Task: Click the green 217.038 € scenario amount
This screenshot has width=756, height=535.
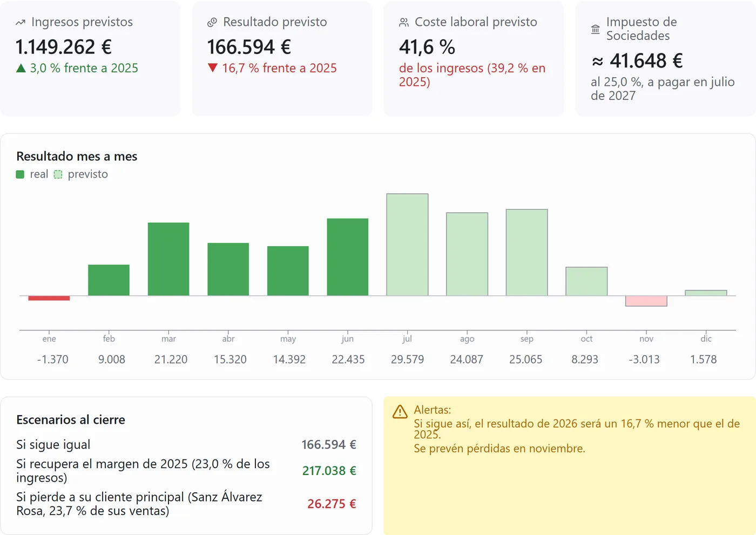Action: 329,471
